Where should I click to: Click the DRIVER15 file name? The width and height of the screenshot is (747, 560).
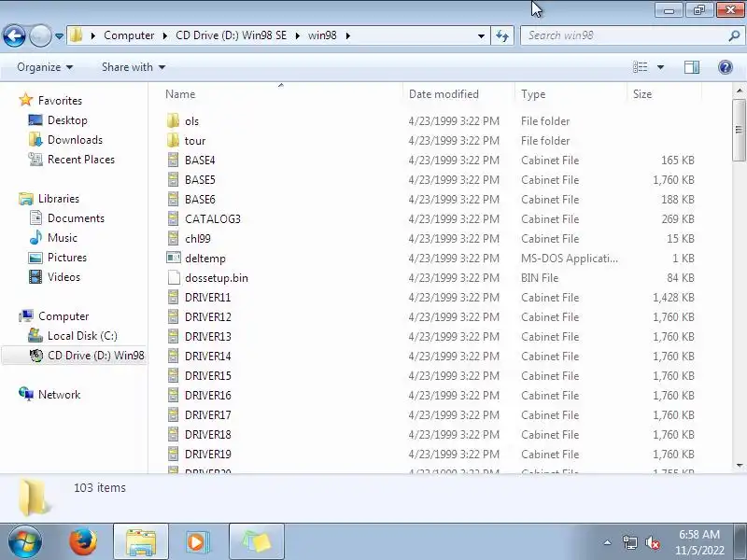coord(207,376)
